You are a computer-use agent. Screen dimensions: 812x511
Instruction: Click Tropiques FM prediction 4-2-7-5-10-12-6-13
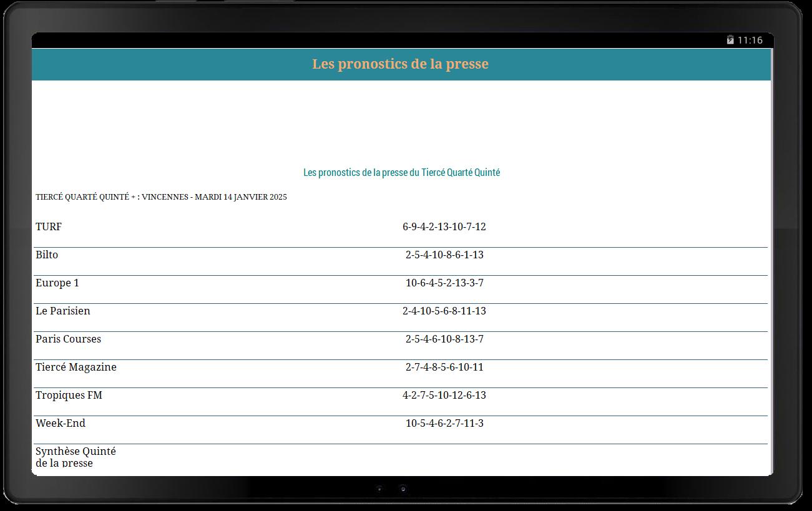tap(444, 395)
